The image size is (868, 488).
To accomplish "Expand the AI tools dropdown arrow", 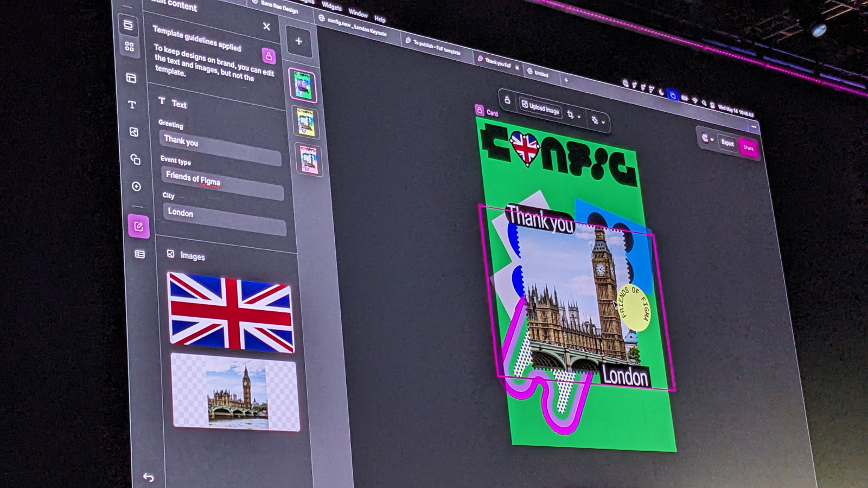I will 603,122.
